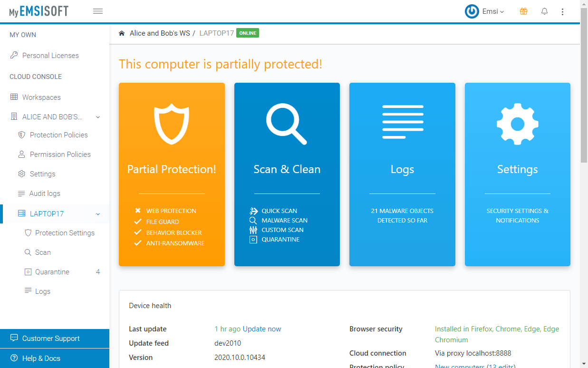Click the browser security installed browsers text
This screenshot has width=588, height=368.
pyautogui.click(x=497, y=334)
